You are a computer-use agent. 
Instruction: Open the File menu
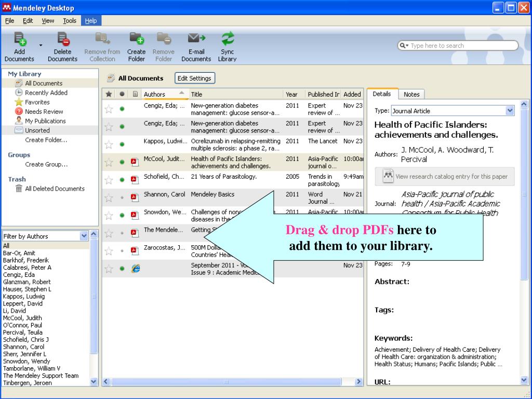click(9, 21)
